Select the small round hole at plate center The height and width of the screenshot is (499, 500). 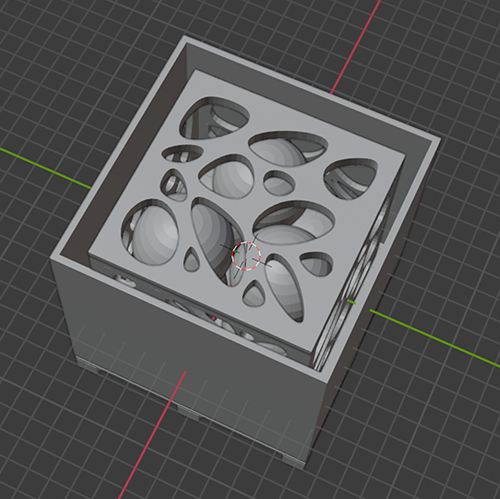(279, 183)
